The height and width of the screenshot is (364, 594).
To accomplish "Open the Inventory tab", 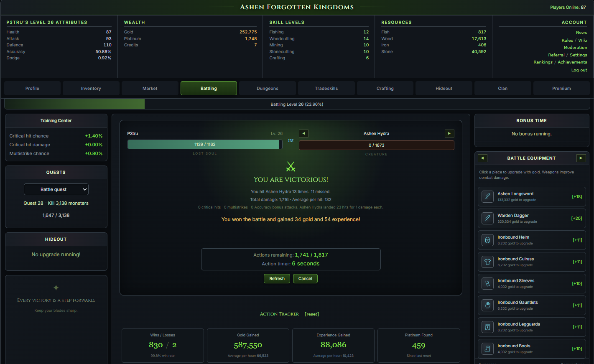I will 91,88.
